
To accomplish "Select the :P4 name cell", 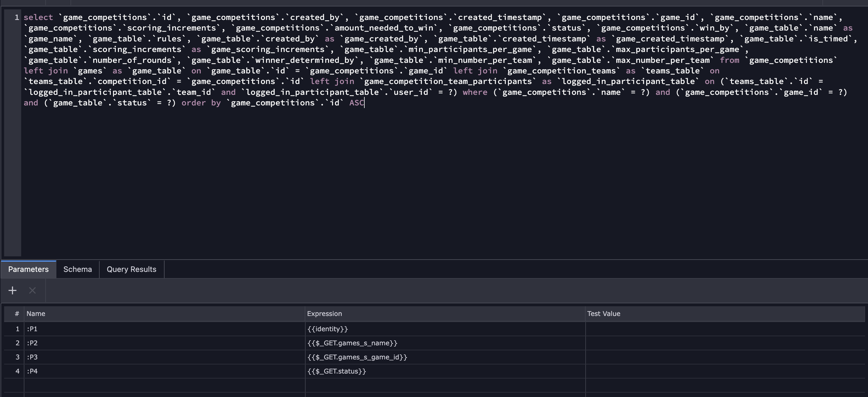I will (x=164, y=371).
